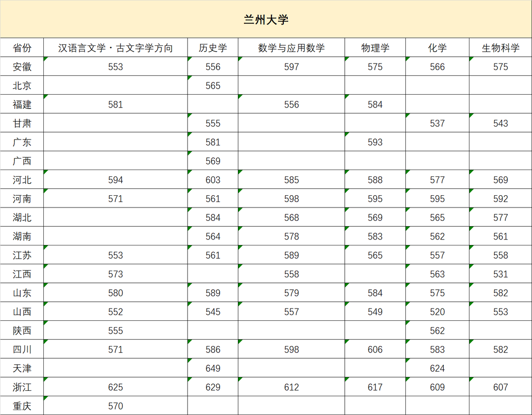Click 浙江 汉语言文学 score 625
This screenshot has width=532, height=415.
pos(115,387)
